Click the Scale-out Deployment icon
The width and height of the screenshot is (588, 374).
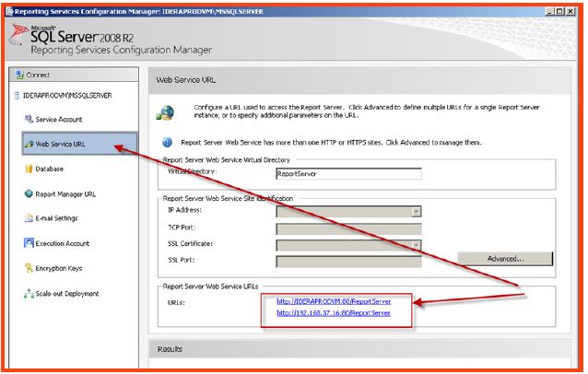pyautogui.click(x=29, y=294)
